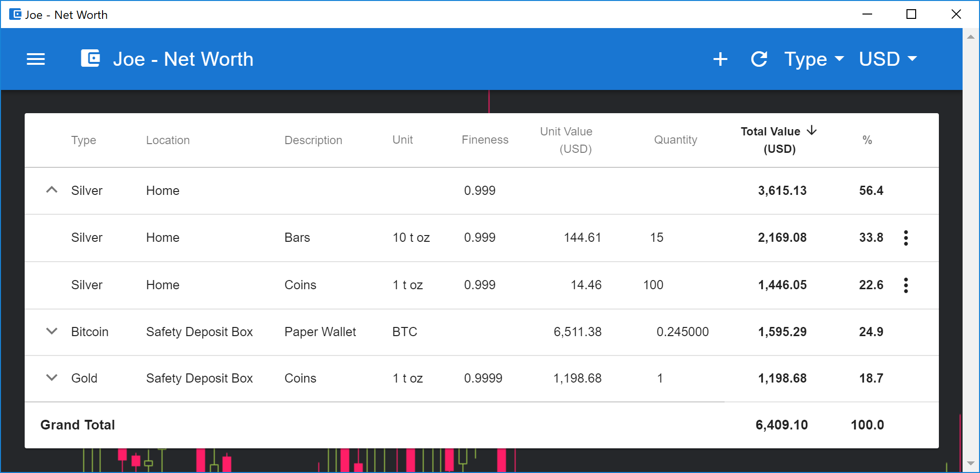
Task: Click unit value 144.61
Action: coord(582,237)
